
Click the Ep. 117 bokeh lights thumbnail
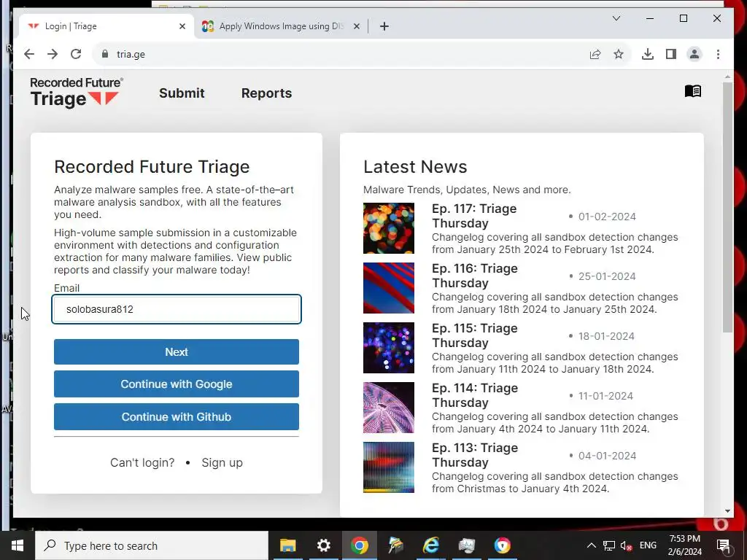pos(389,228)
